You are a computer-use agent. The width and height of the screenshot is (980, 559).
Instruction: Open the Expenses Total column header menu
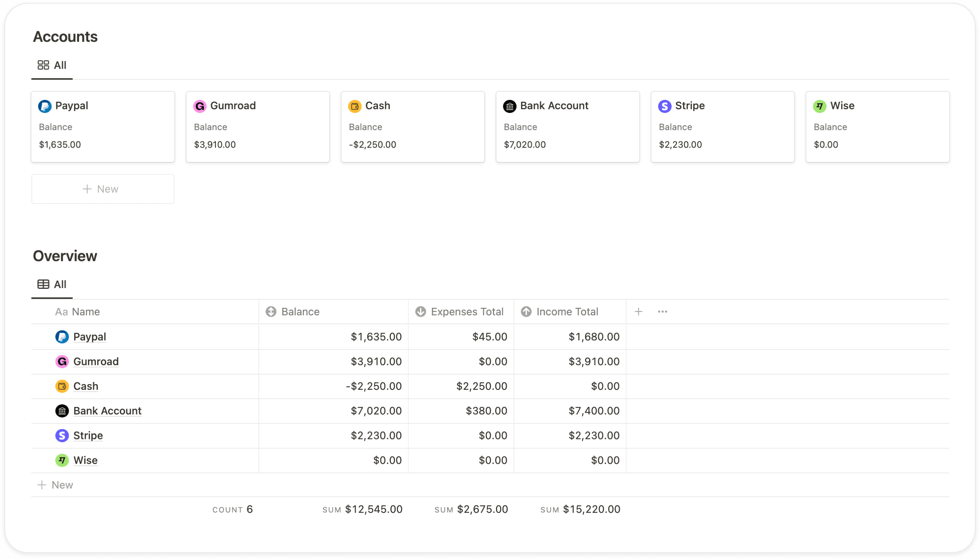(467, 312)
